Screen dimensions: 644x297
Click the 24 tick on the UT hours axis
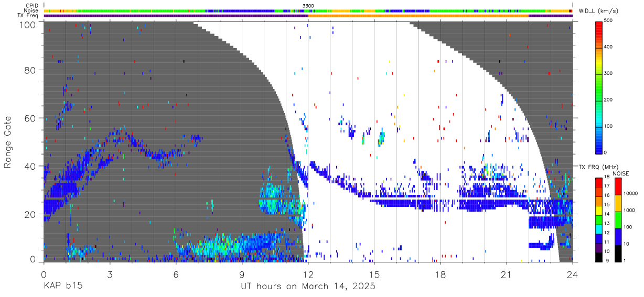573,274
